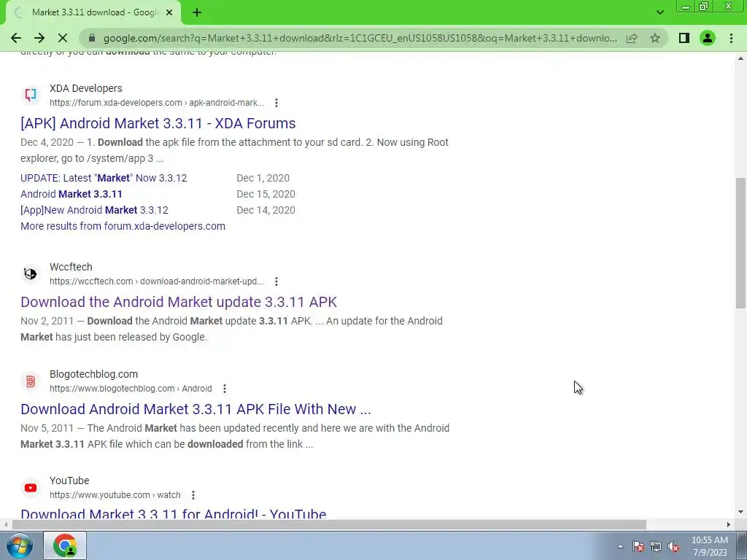
Task: Open more options for Wccftech result
Action: pos(276,281)
